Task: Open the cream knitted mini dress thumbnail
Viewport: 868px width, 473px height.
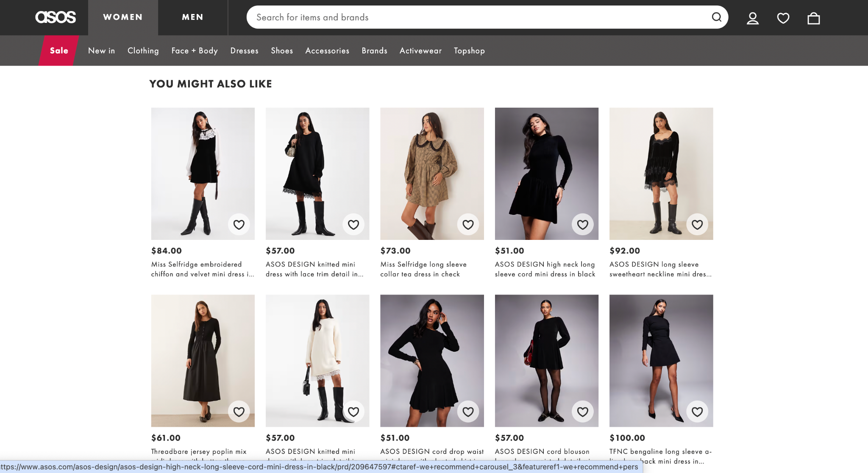Action: 317,360
